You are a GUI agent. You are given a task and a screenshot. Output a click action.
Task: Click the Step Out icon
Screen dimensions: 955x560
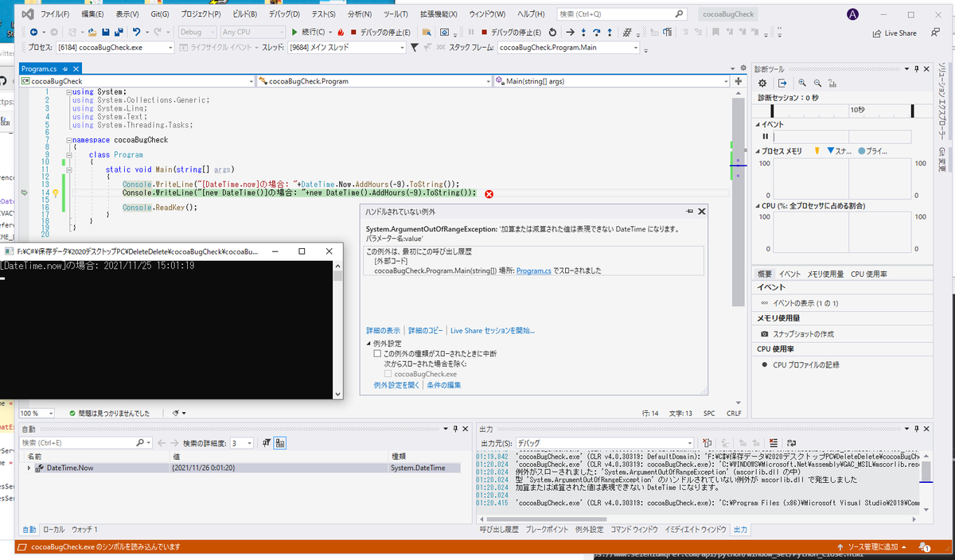click(610, 32)
